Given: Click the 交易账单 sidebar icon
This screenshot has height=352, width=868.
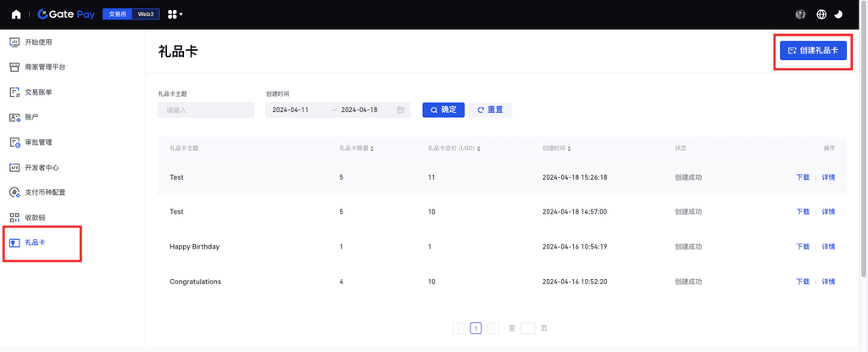Looking at the screenshot, I should coord(14,92).
